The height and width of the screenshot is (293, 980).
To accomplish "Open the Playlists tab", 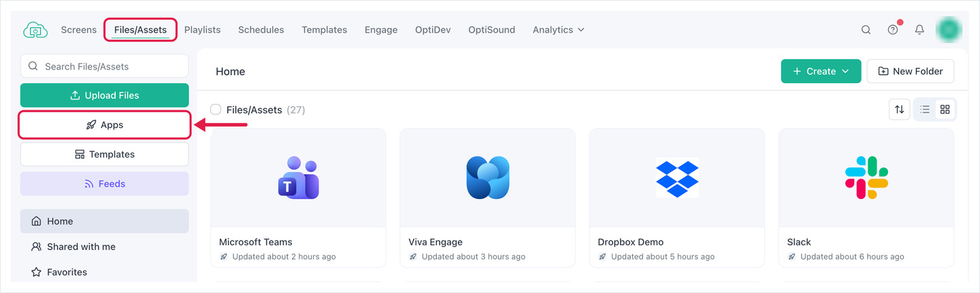I will (x=202, y=30).
